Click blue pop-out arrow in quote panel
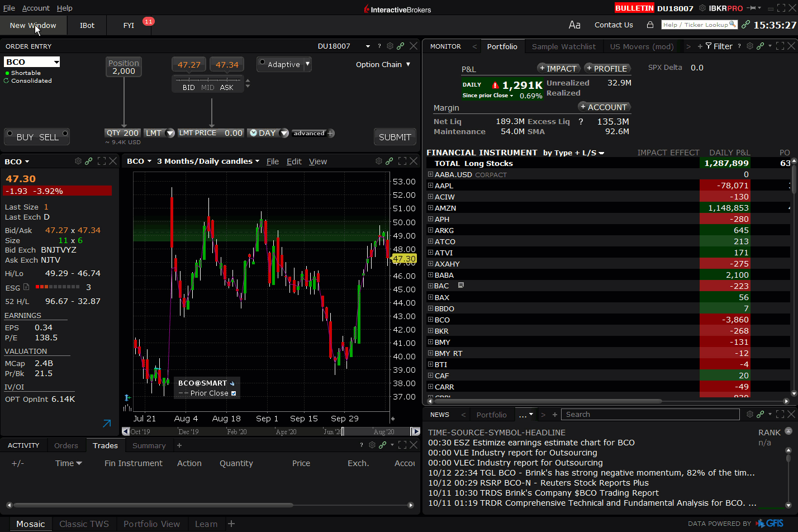Screen dimensions: 798x532 (107, 424)
